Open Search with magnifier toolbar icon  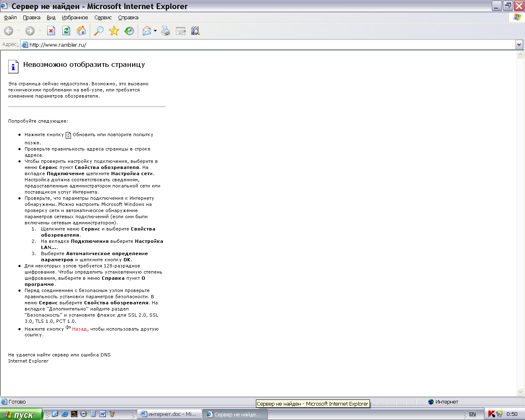[99, 31]
